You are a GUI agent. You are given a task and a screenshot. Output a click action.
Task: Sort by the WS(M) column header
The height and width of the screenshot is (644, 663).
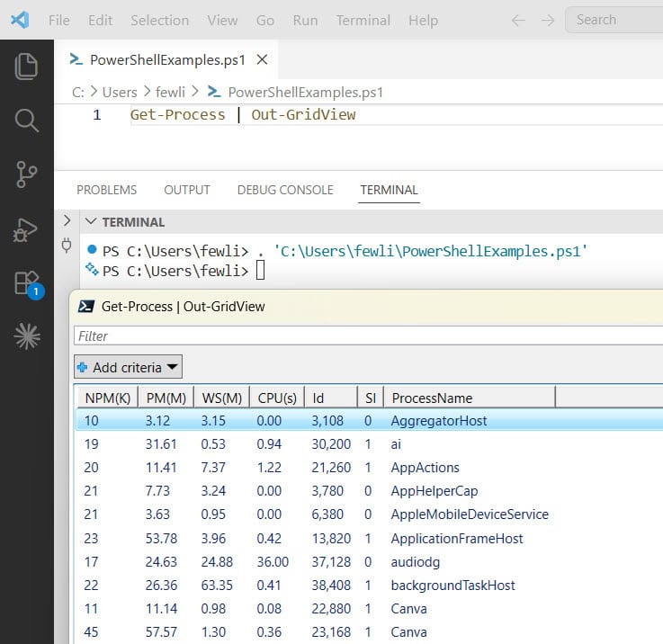point(222,398)
